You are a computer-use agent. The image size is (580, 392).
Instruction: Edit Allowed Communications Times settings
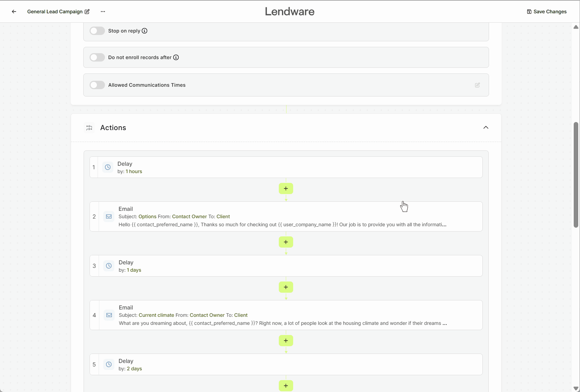click(477, 85)
